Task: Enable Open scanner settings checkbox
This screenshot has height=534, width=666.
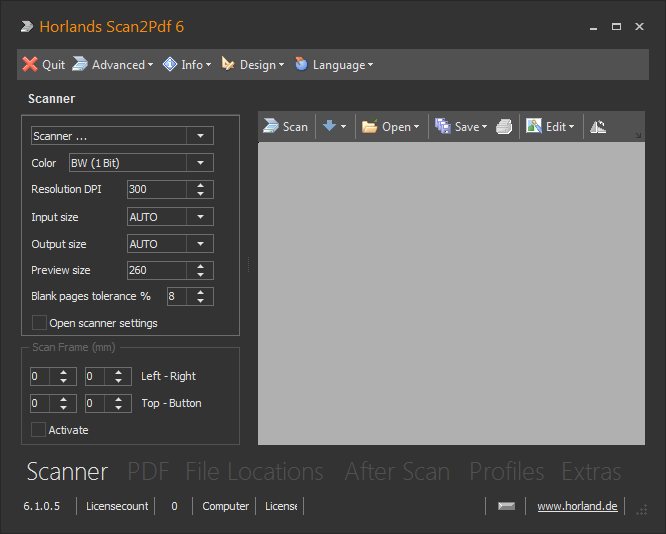Action: pos(39,323)
